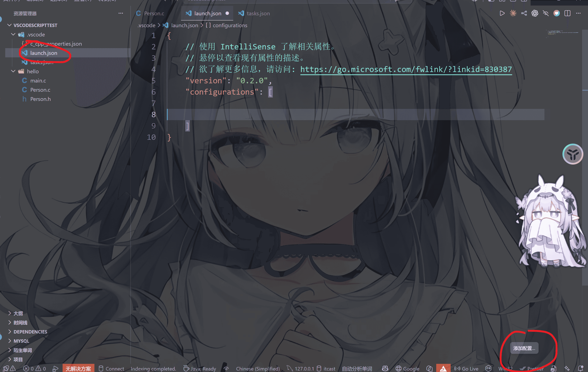Click the MySQL 127.0.0.1 connection status
The image size is (588, 372).
(x=300, y=369)
